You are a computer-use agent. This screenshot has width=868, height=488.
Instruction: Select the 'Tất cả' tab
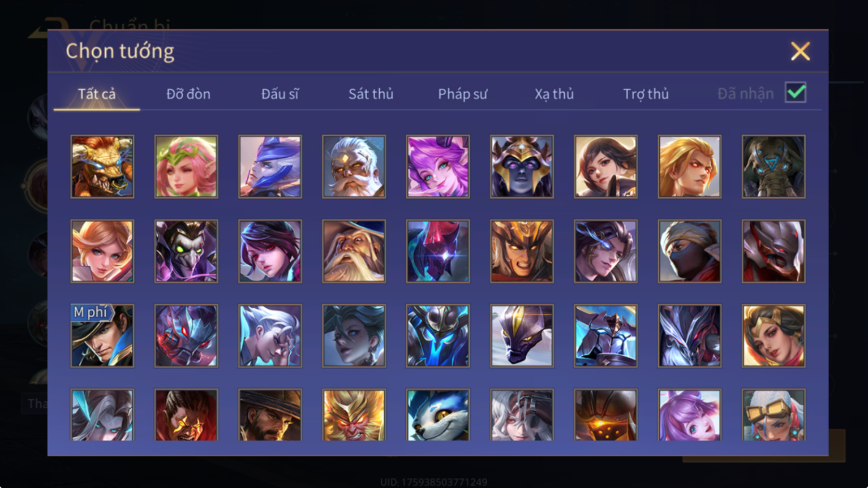[97, 94]
